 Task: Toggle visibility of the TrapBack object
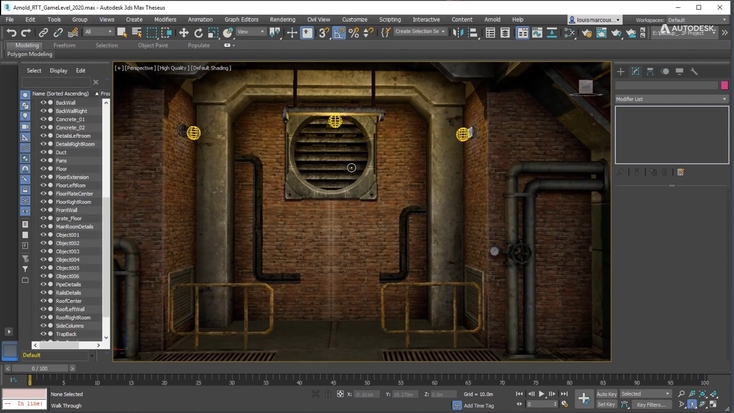pyautogui.click(x=43, y=334)
